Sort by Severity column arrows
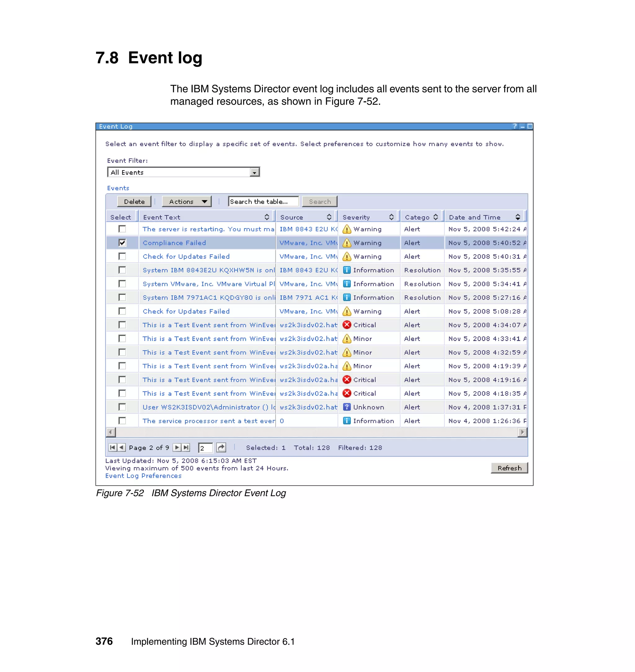 391,217
